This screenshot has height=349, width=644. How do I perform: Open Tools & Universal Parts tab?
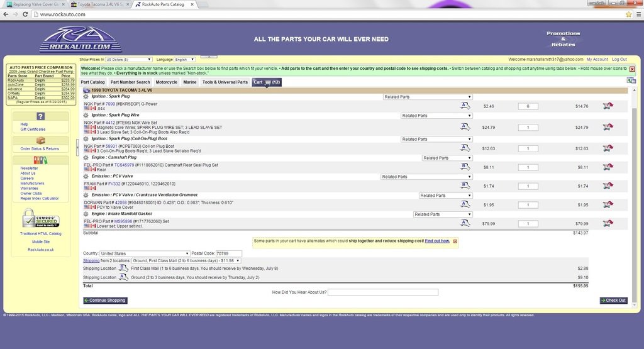225,82
